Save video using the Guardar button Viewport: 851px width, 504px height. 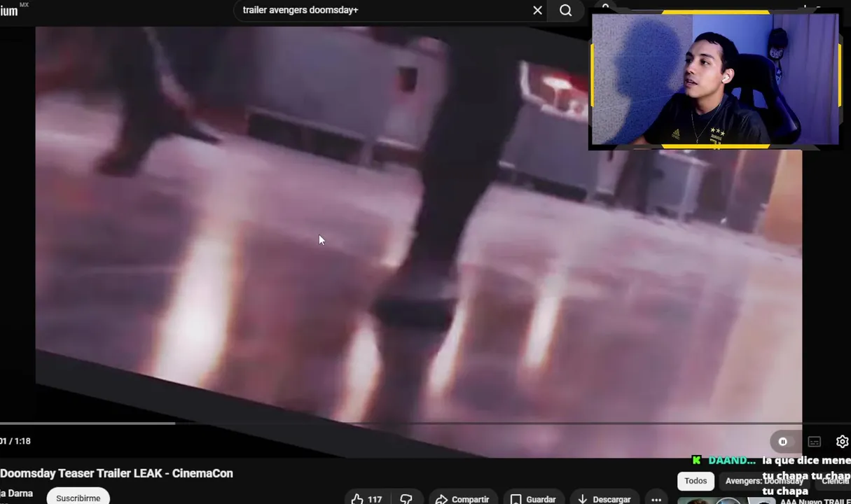(533, 499)
